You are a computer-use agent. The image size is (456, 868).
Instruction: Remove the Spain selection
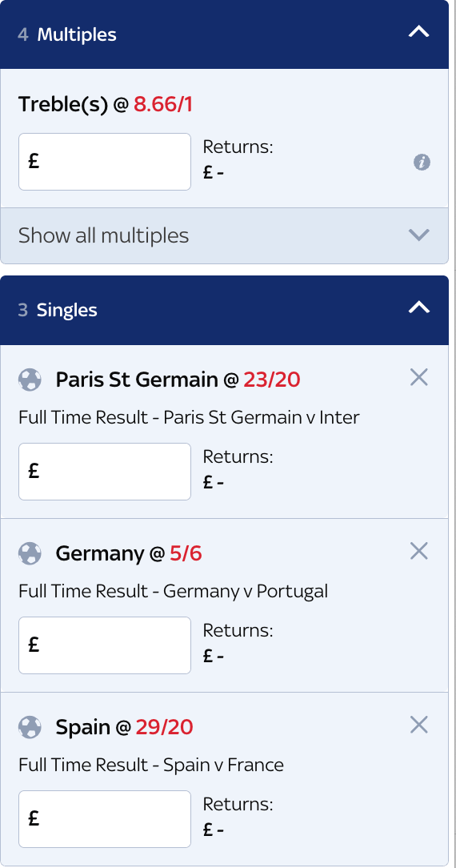[x=419, y=725]
